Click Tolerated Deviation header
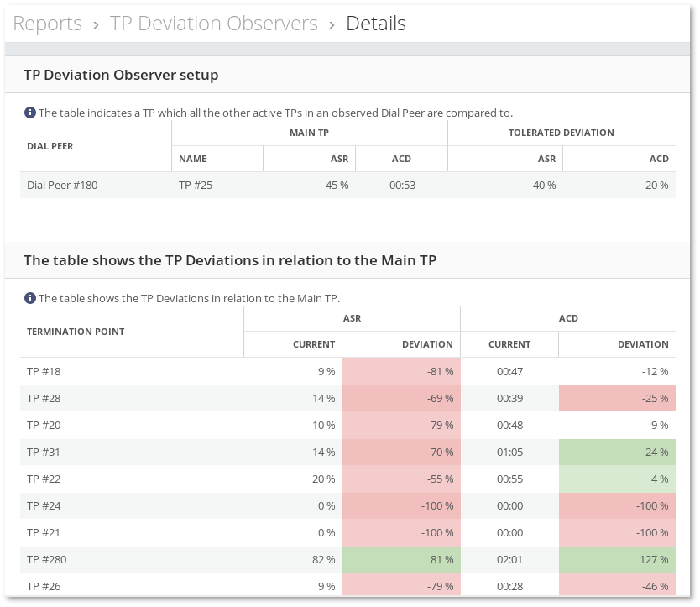 (x=561, y=133)
